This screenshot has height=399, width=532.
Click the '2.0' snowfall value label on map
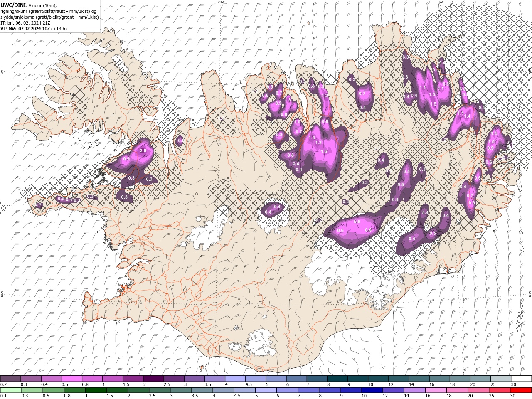(143, 150)
